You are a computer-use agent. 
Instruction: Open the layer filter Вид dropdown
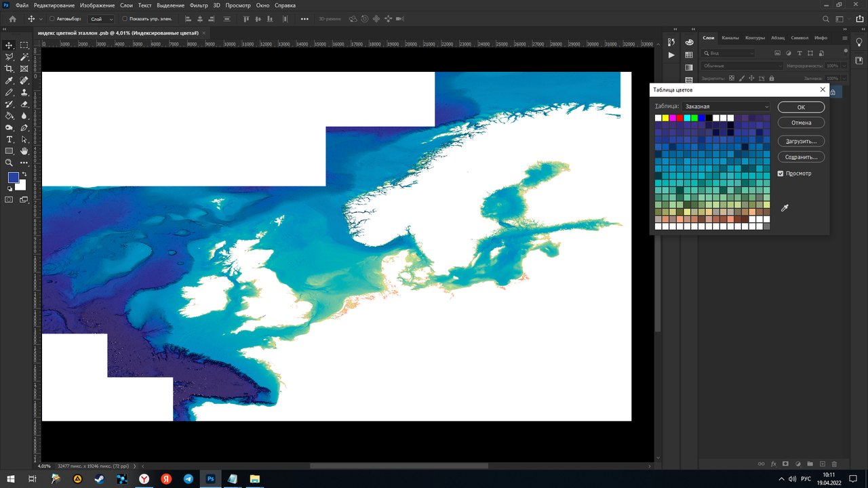coord(729,53)
